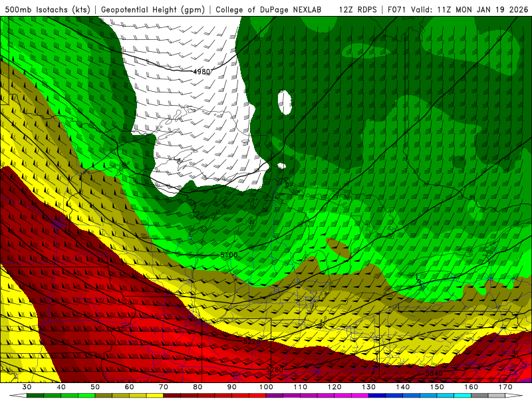
Task: Select the cyan swatch ending at 160
Action: pyautogui.click(x=462, y=395)
